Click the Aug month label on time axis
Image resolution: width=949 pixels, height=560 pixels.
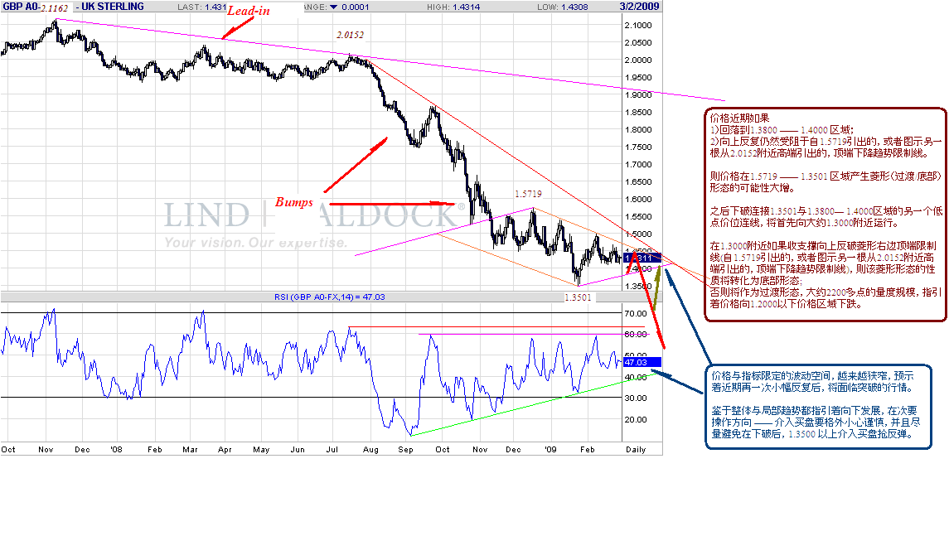[x=370, y=449]
